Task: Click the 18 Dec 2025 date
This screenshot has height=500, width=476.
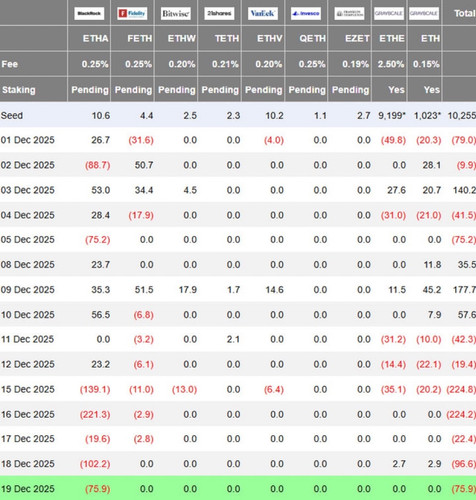Action: click(x=27, y=464)
